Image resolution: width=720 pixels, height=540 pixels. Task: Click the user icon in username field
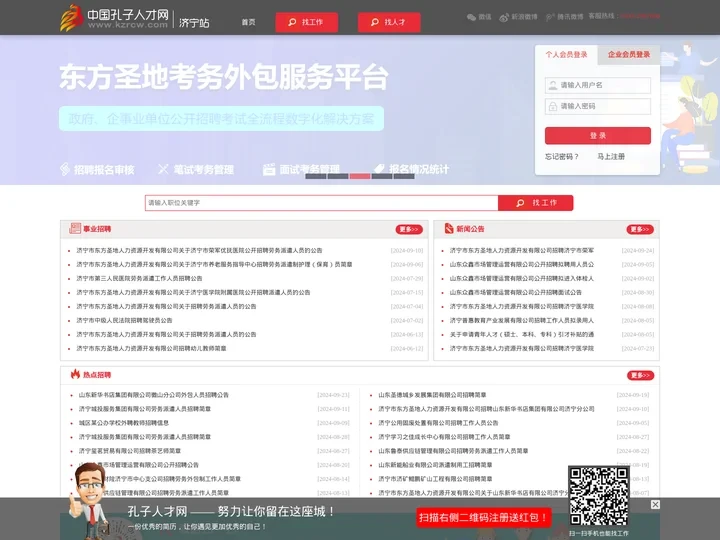[x=553, y=85]
